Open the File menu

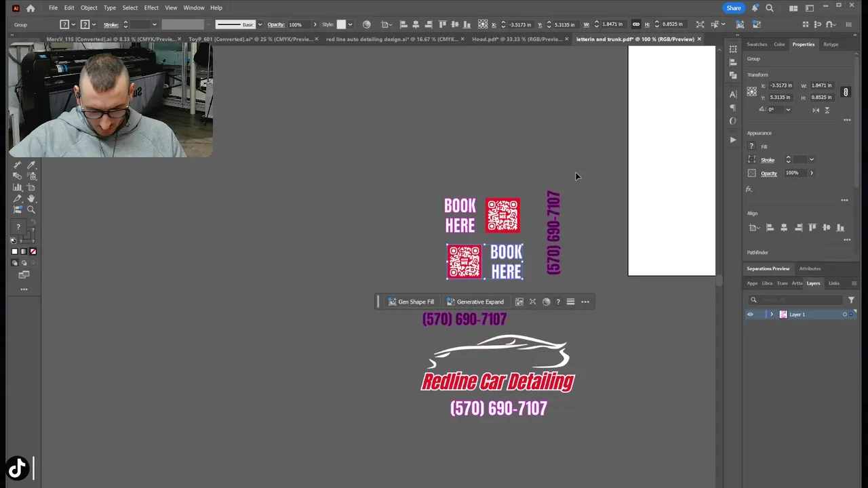53,7
